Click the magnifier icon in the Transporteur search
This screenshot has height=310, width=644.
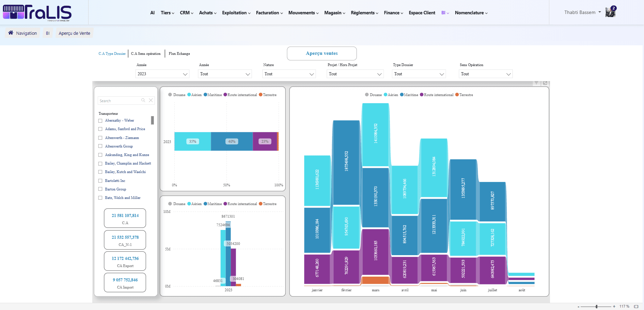pos(143,100)
